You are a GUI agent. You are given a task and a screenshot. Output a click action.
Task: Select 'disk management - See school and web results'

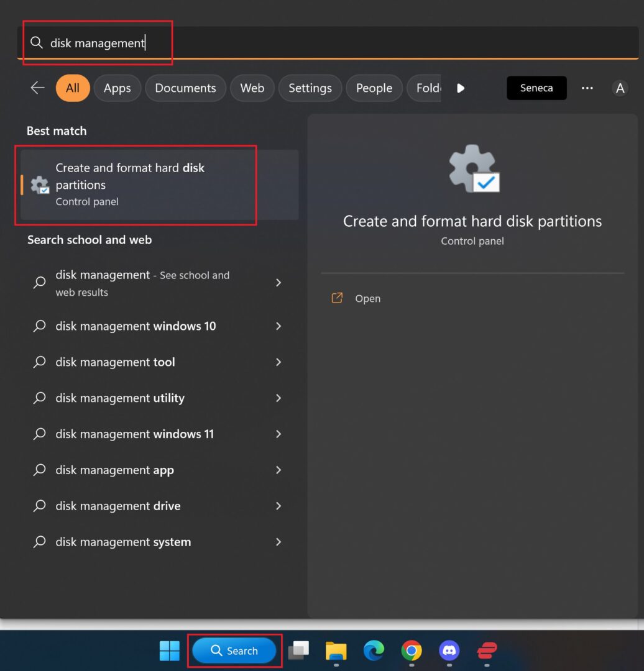(159, 283)
